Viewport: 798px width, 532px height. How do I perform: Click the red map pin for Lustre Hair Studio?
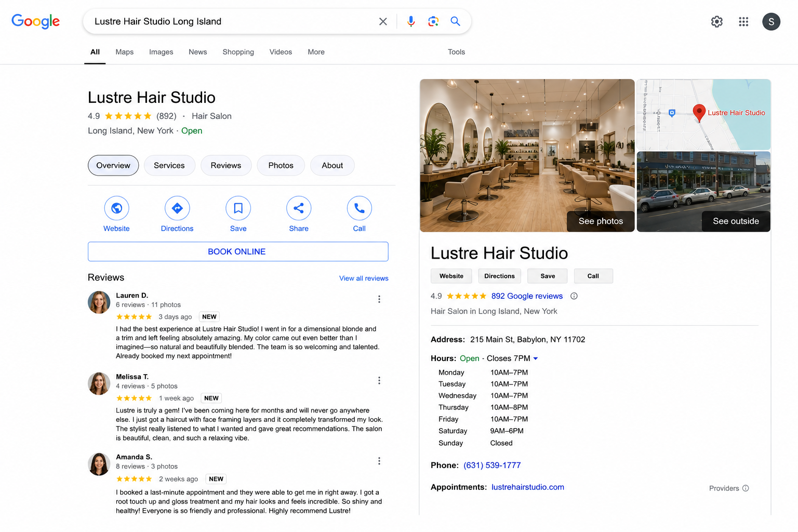[x=699, y=113]
